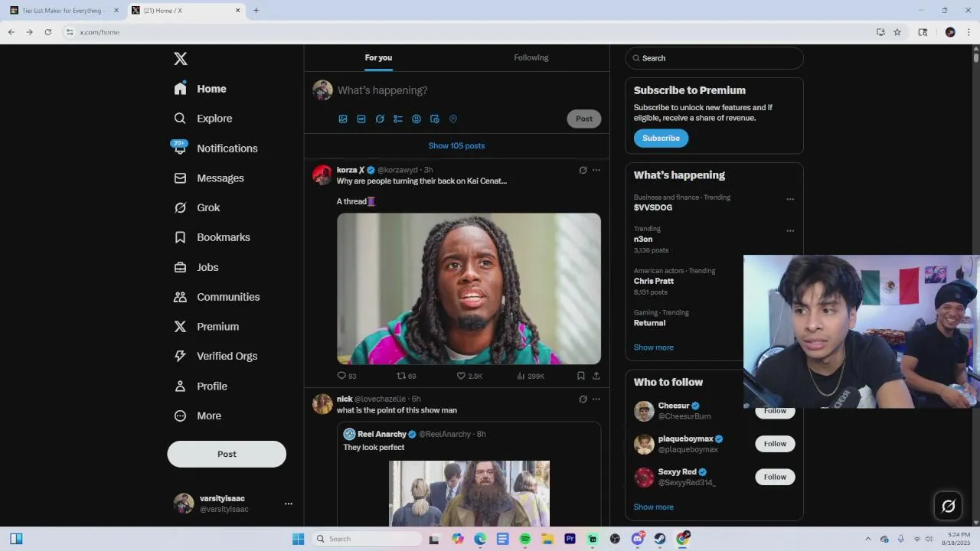Open options for the $VVSDOG trend
The image size is (980, 551).
(x=790, y=199)
